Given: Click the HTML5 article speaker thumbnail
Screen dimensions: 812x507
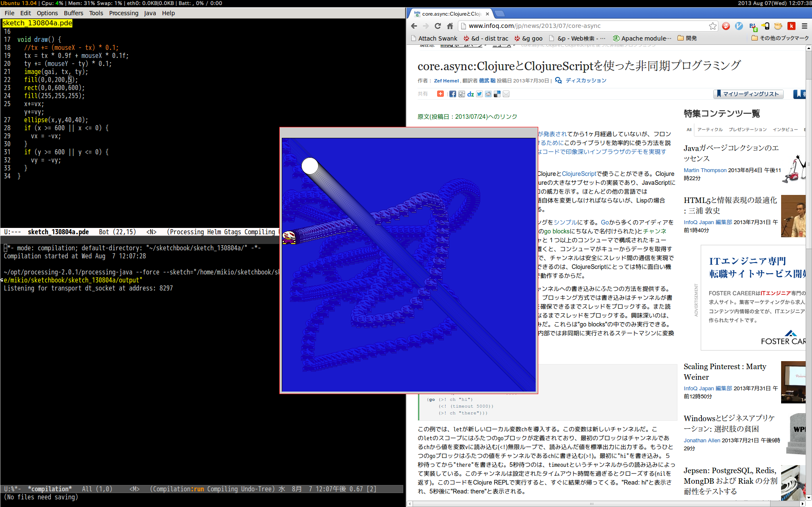Looking at the screenshot, I should pos(793,216).
